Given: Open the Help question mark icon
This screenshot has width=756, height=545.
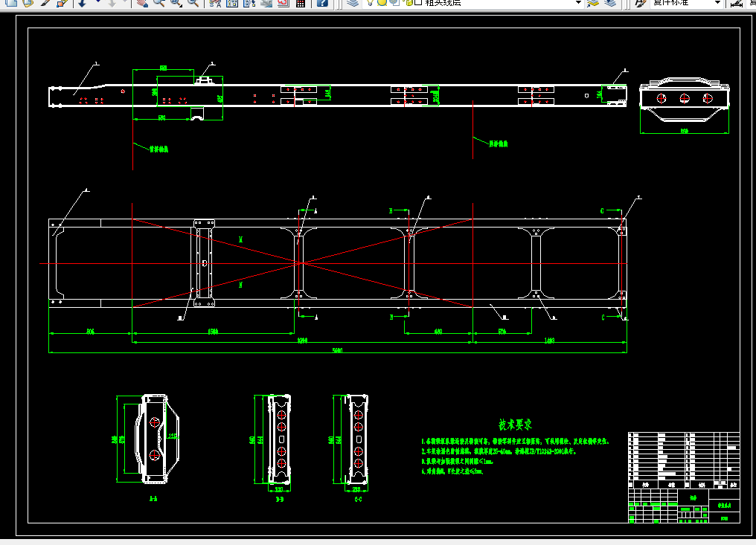Looking at the screenshot, I should click(x=322, y=3).
